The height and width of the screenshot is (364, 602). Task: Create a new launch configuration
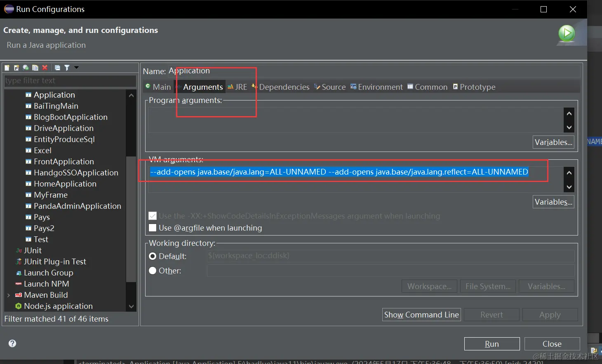point(7,68)
